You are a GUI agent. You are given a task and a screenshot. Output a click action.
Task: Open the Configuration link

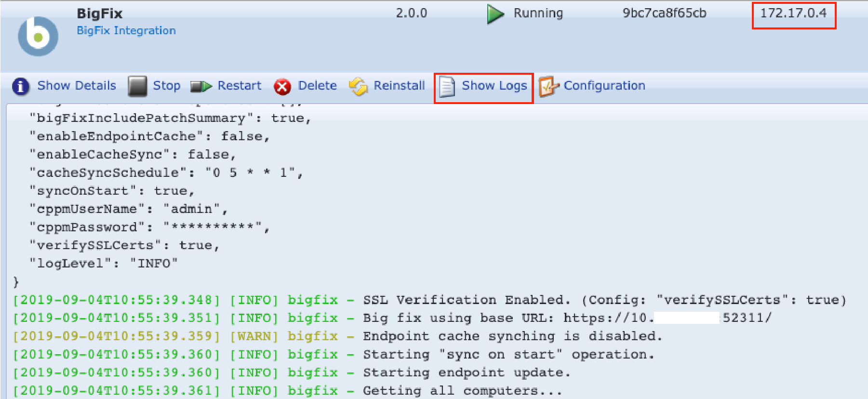pos(604,86)
